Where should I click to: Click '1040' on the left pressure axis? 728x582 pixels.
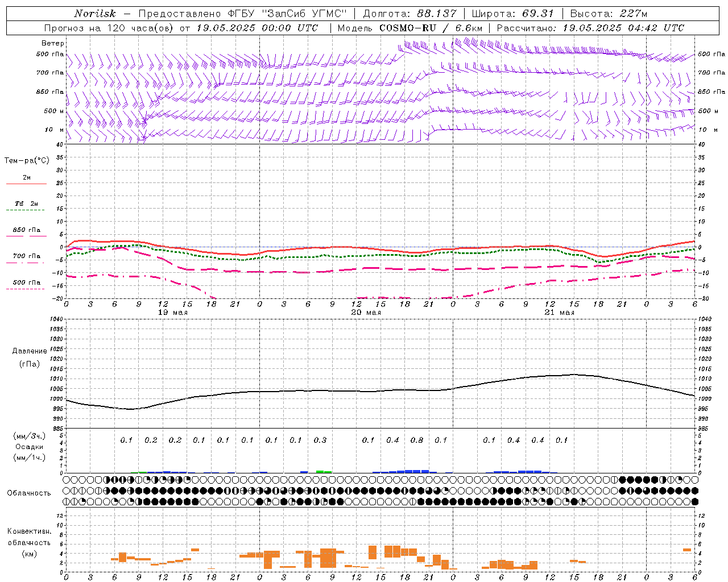click(56, 319)
